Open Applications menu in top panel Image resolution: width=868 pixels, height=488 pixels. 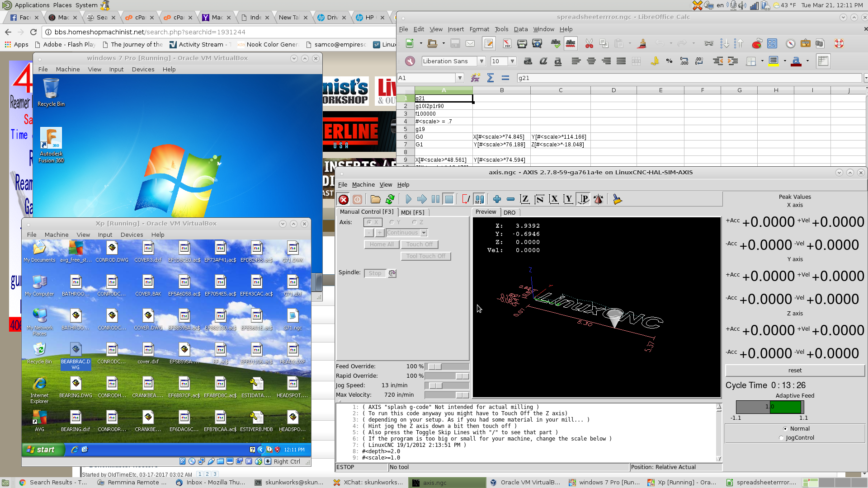[x=27, y=5]
